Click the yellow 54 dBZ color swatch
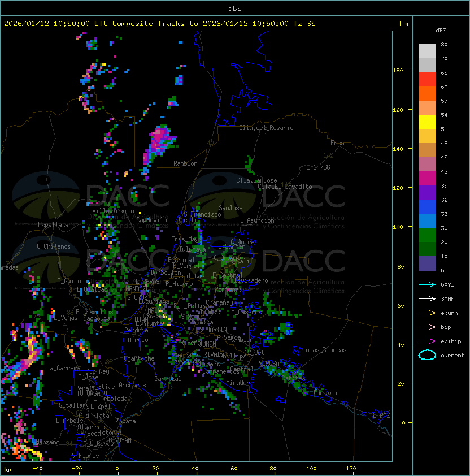 [427, 122]
